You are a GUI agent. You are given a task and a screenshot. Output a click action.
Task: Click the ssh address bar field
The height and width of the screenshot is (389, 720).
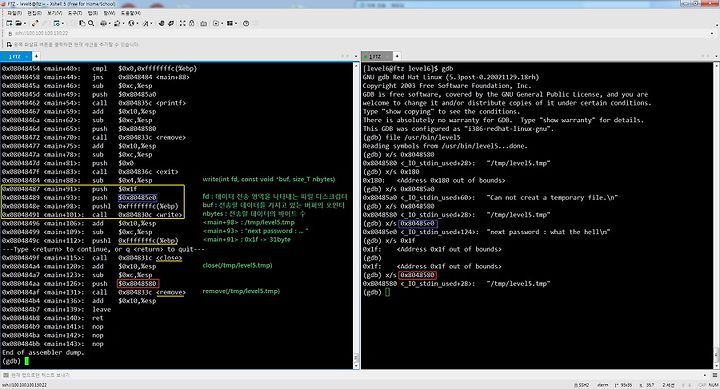tap(360, 34)
